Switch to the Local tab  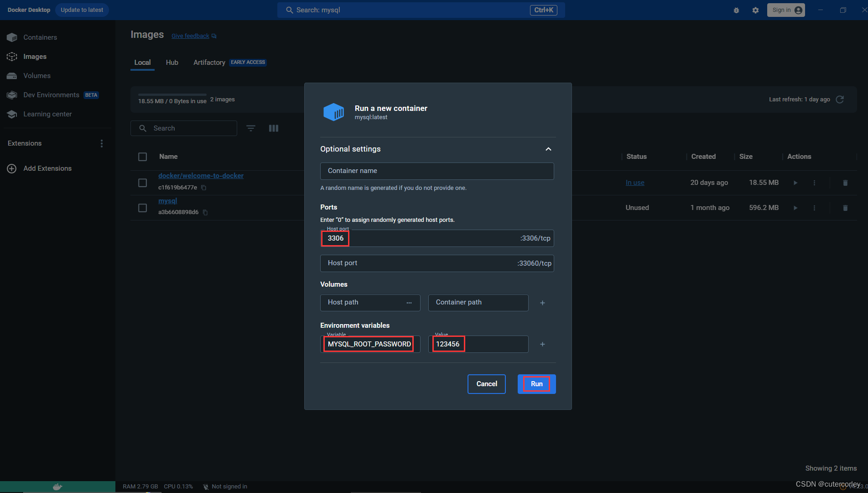[x=142, y=63]
